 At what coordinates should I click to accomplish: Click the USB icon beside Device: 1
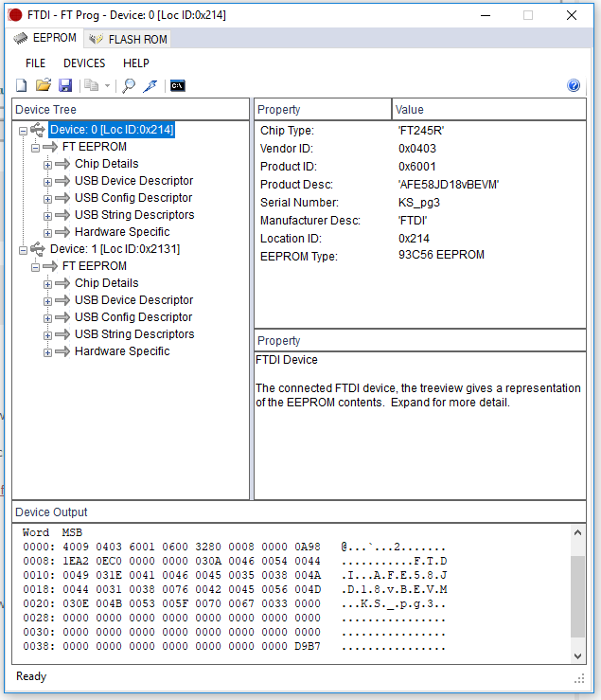pyautogui.click(x=38, y=249)
